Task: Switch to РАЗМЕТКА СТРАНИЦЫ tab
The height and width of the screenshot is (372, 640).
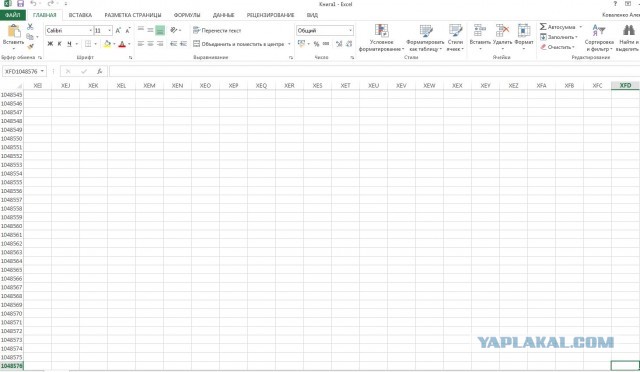Action: (133, 15)
